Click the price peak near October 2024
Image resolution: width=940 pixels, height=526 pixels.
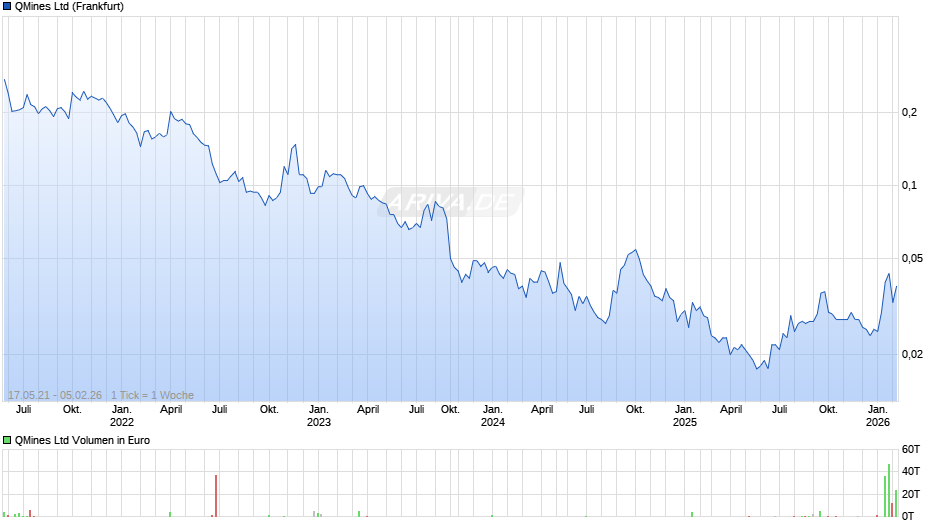click(635, 250)
